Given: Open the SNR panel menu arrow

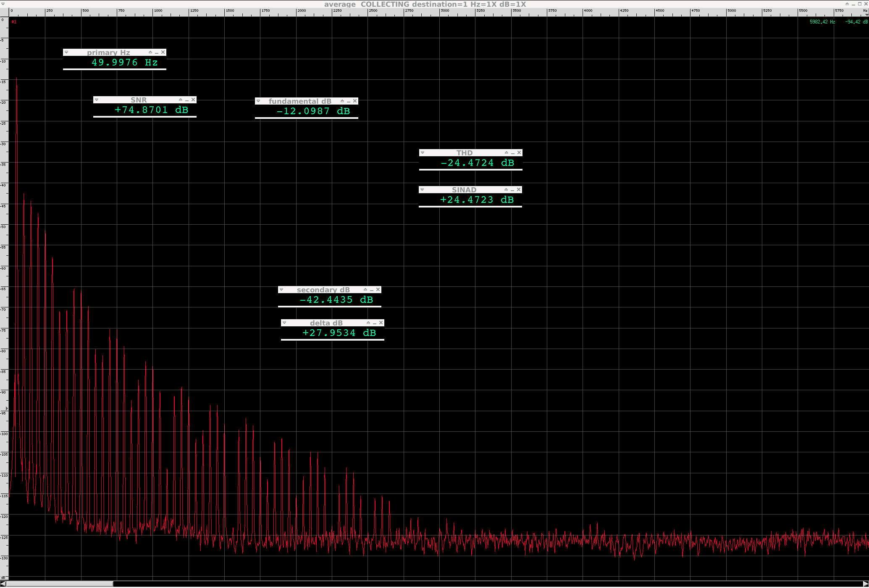Looking at the screenshot, I should coord(97,100).
